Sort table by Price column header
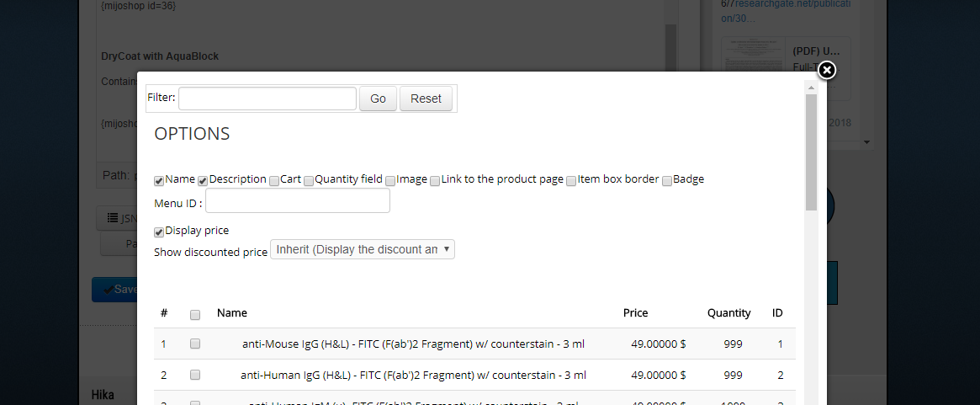Screen dimensions: 980x405 pyautogui.click(x=635, y=313)
